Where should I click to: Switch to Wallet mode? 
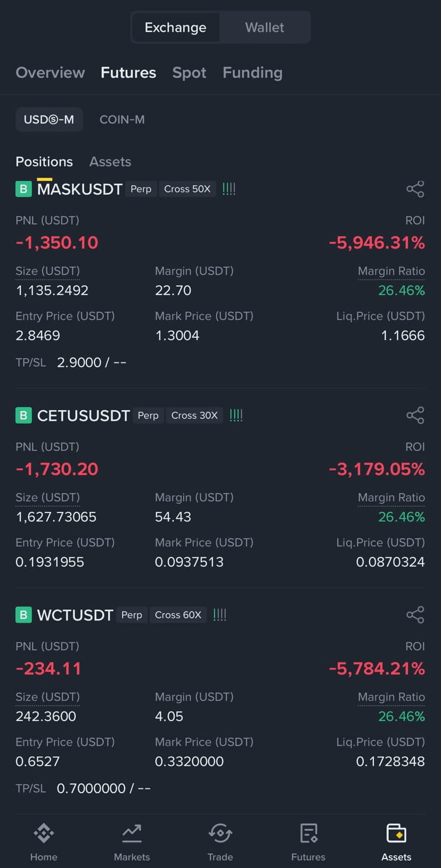pos(265,27)
